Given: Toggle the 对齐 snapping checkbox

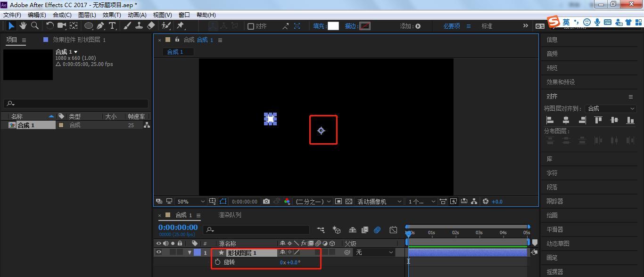Looking at the screenshot, I should coord(251,26).
